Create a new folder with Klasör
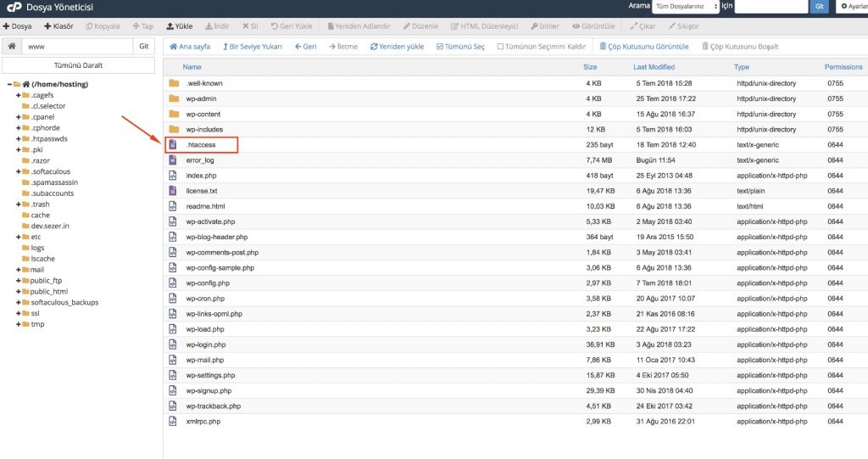This screenshot has width=868, height=459. (58, 26)
